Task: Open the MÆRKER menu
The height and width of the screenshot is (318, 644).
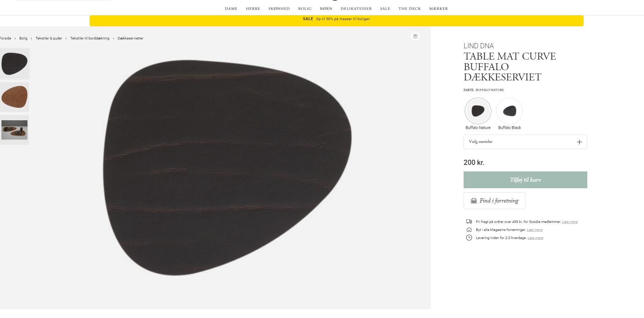Action: pos(438,8)
